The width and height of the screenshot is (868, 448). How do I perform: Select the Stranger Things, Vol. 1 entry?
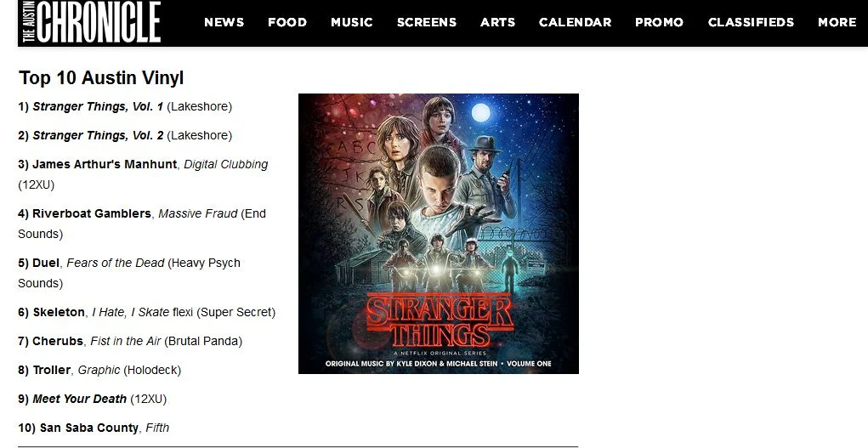pos(125,106)
